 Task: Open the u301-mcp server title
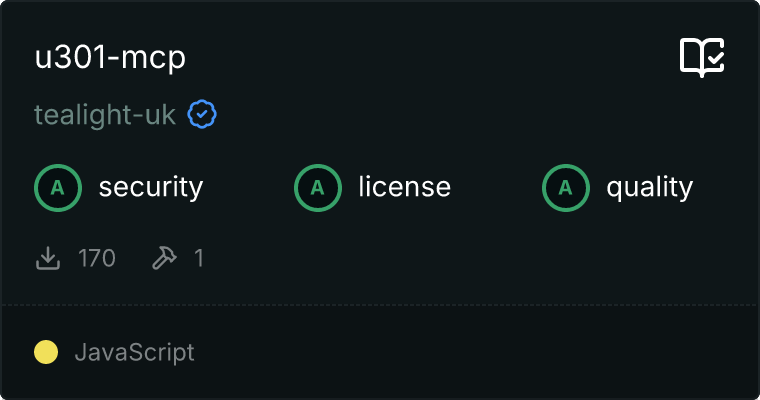point(110,58)
